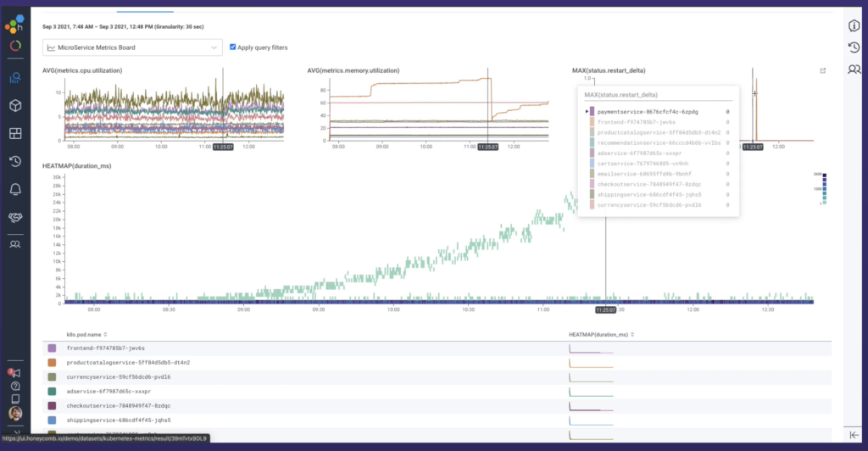Viewport: 868px width, 451px height.
Task: Open history icon in the right panel
Action: [854, 47]
